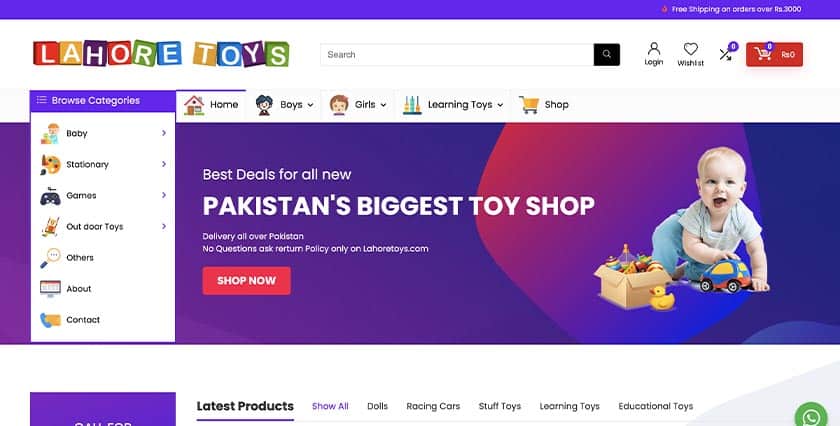Click the Stationary palette icon

tap(50, 165)
